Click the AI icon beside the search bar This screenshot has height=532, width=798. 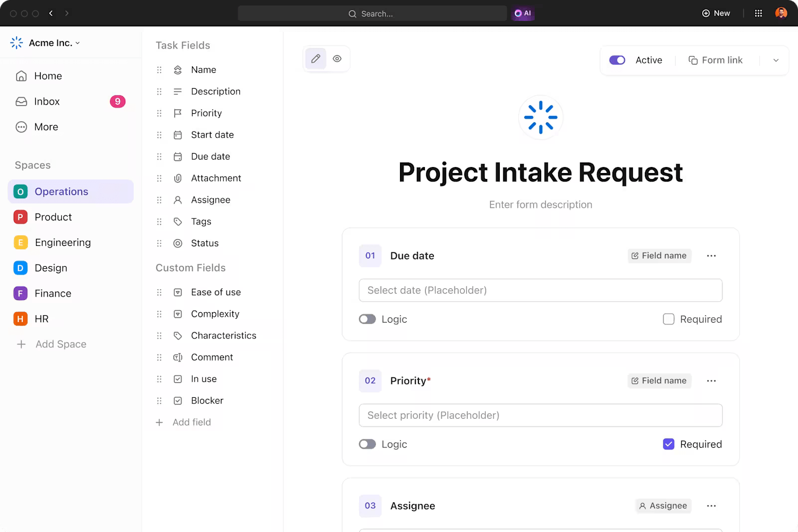tap(523, 13)
